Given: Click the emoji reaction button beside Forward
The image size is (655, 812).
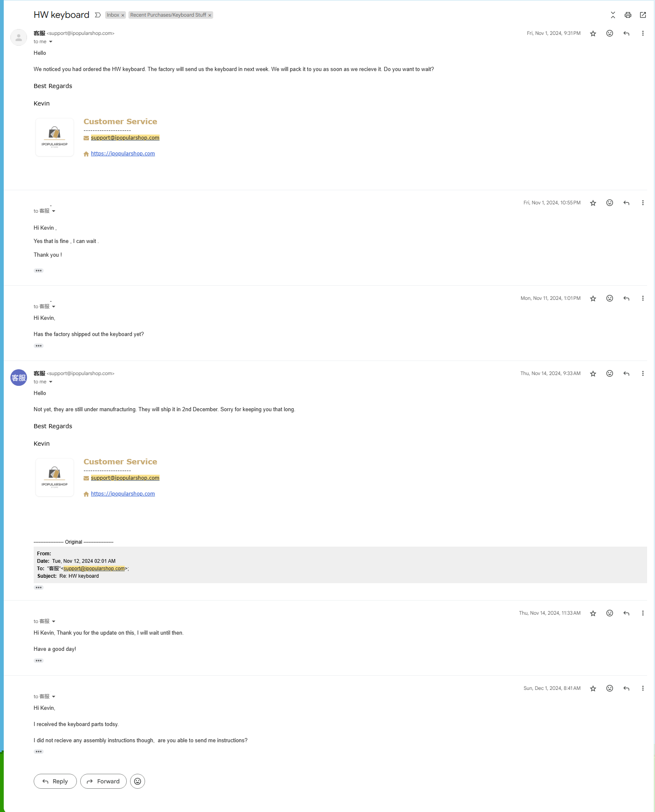Looking at the screenshot, I should 138,781.
